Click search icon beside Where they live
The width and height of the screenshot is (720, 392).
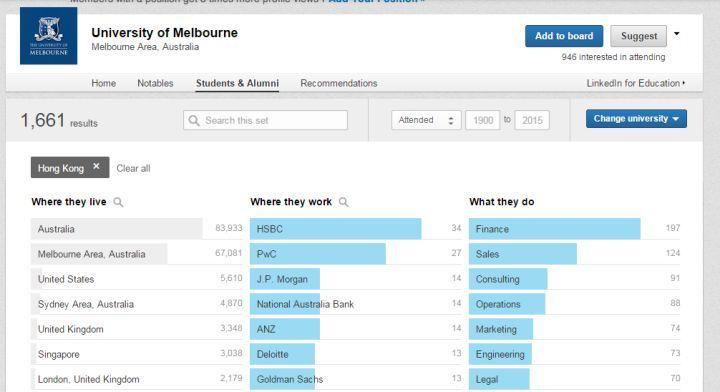pyautogui.click(x=118, y=202)
